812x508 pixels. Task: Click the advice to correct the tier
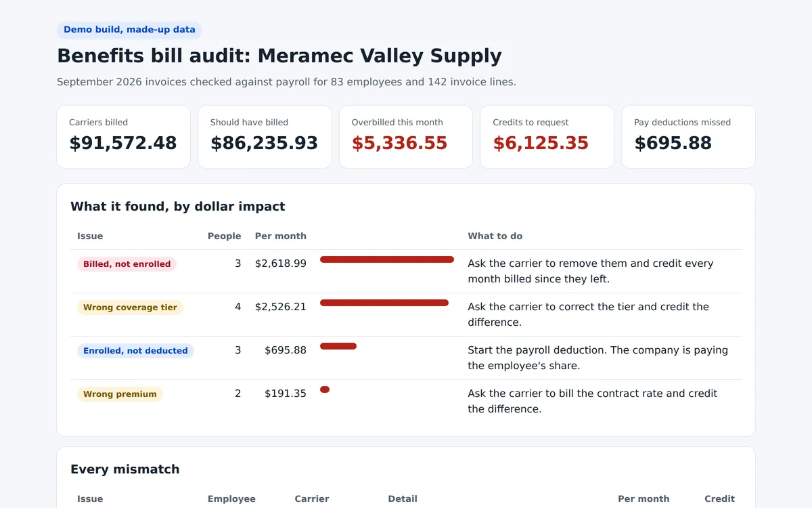click(589, 314)
